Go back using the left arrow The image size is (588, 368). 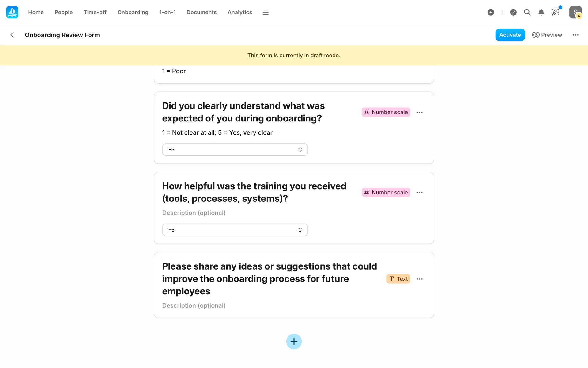point(12,35)
